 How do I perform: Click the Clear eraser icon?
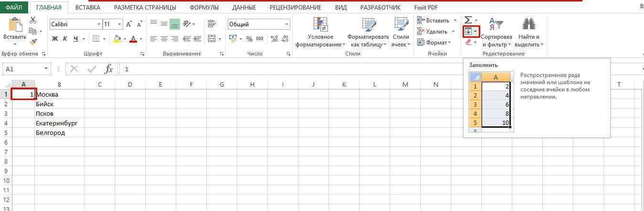[468, 42]
